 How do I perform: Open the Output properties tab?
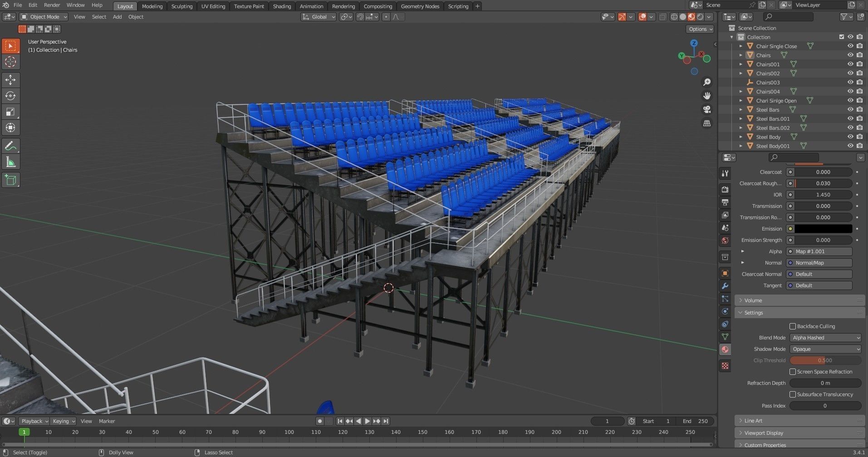[x=725, y=202]
